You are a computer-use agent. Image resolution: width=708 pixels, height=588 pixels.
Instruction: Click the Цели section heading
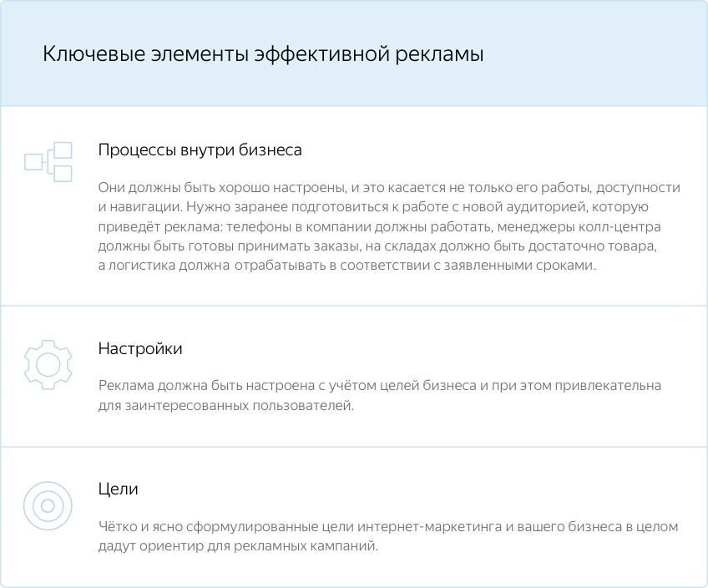pos(118,489)
